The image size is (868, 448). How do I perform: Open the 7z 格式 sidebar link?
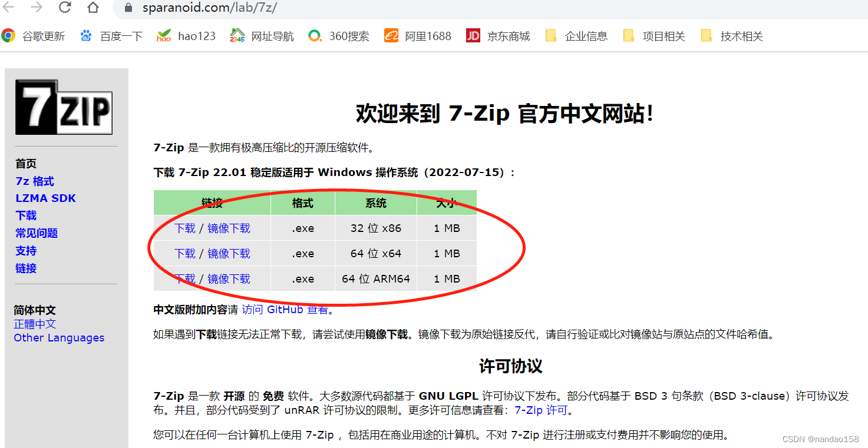35,181
